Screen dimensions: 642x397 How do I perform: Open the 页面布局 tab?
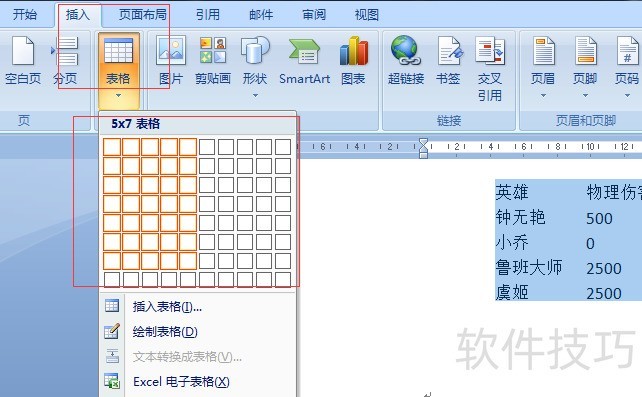[142, 15]
